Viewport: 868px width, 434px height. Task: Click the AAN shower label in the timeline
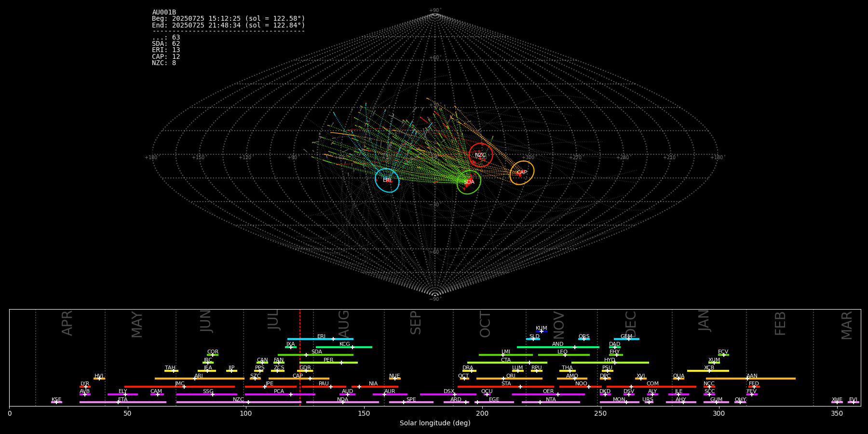[752, 376]
